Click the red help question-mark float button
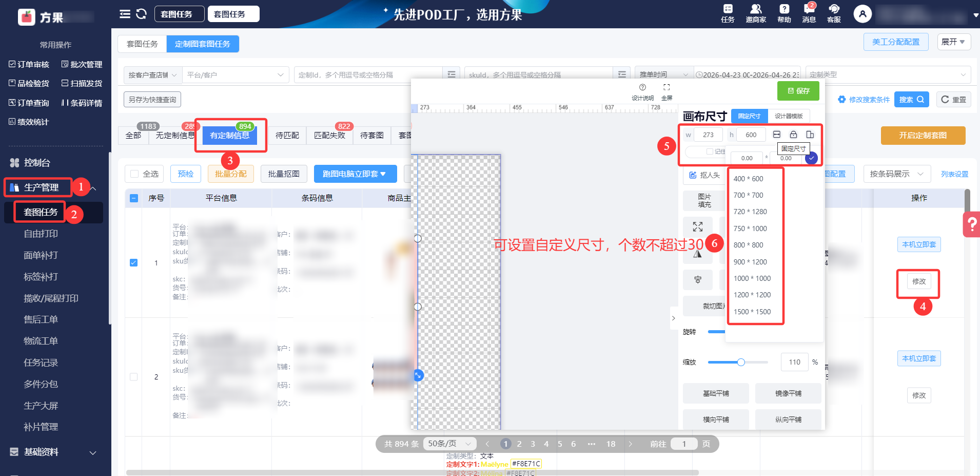980x476 pixels. (x=972, y=224)
